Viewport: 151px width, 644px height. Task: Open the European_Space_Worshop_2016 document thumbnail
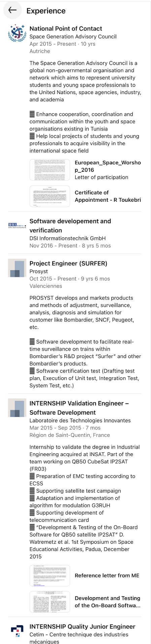pyautogui.click(x=50, y=170)
